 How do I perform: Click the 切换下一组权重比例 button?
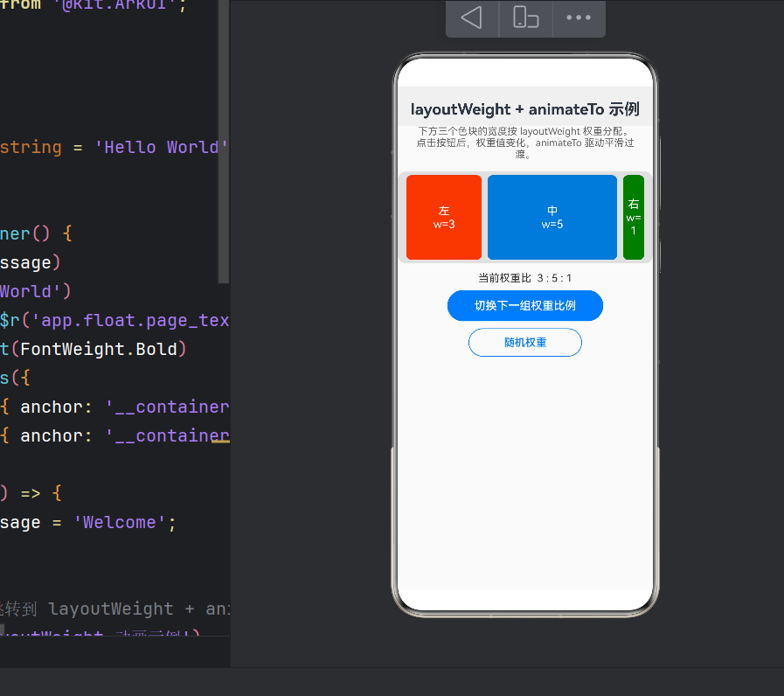525,305
